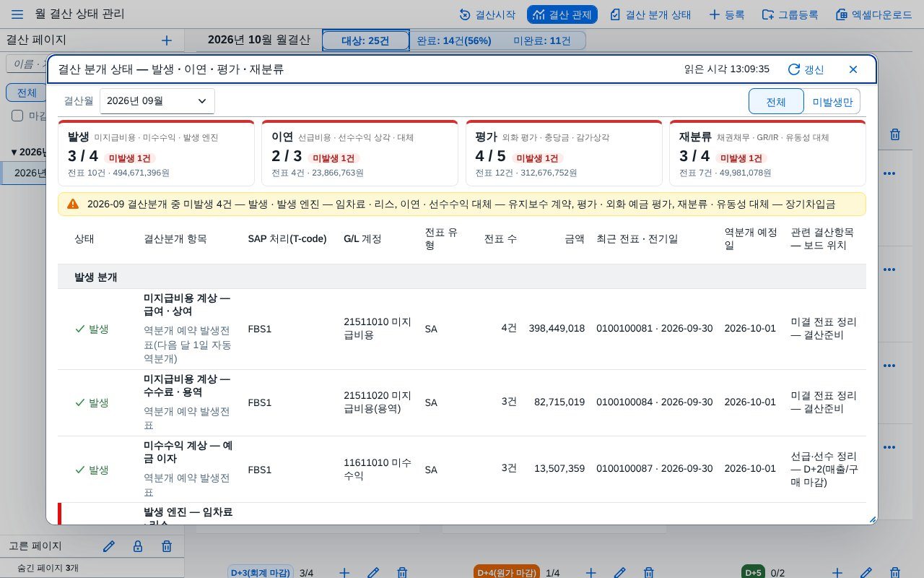The width and height of the screenshot is (924, 578).
Task: Open 결산 분개 상태 from the toolbar
Action: [650, 14]
